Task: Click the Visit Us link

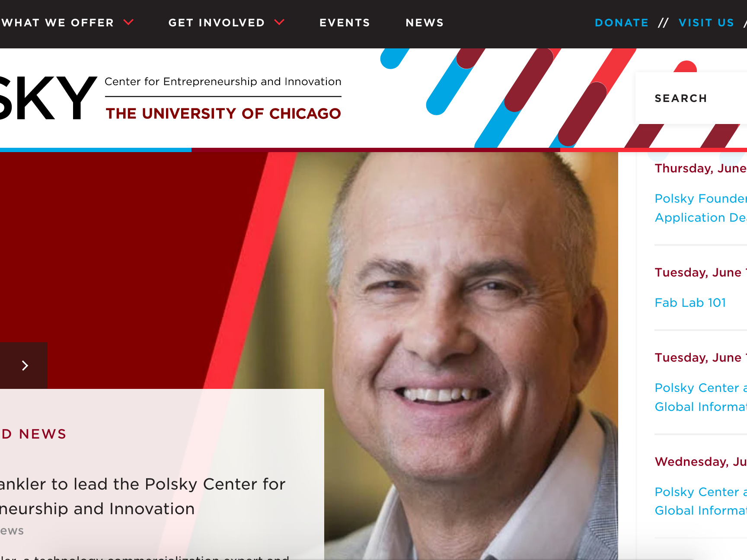Action: 706,22
